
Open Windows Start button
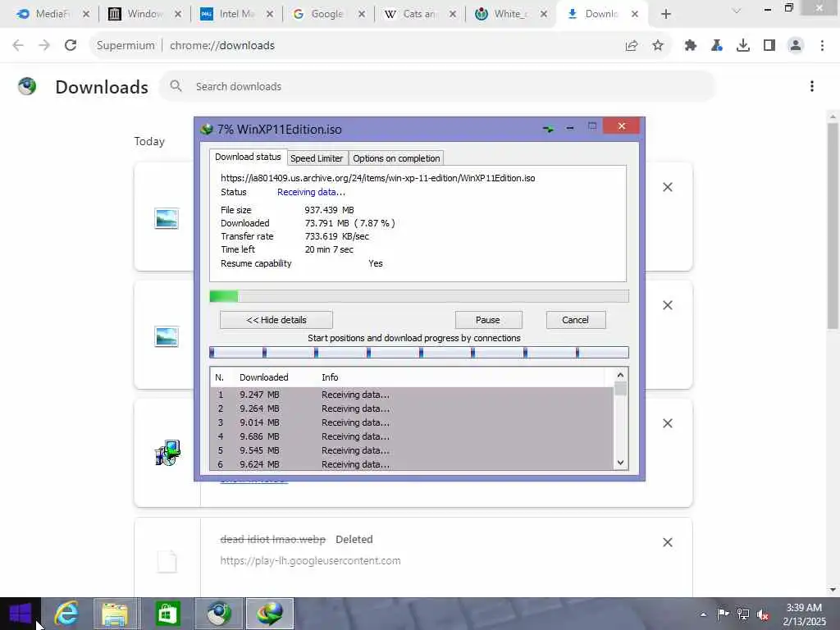(x=21, y=614)
